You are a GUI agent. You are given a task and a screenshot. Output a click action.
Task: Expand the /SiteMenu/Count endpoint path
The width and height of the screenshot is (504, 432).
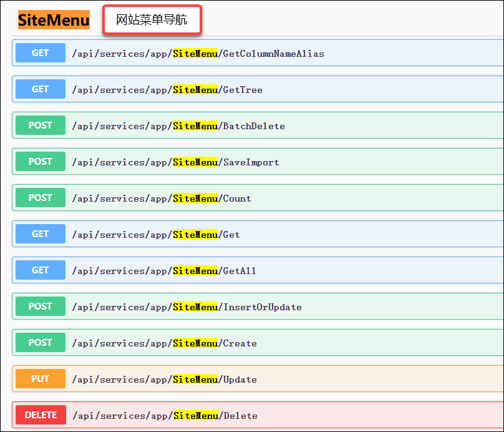pos(162,199)
